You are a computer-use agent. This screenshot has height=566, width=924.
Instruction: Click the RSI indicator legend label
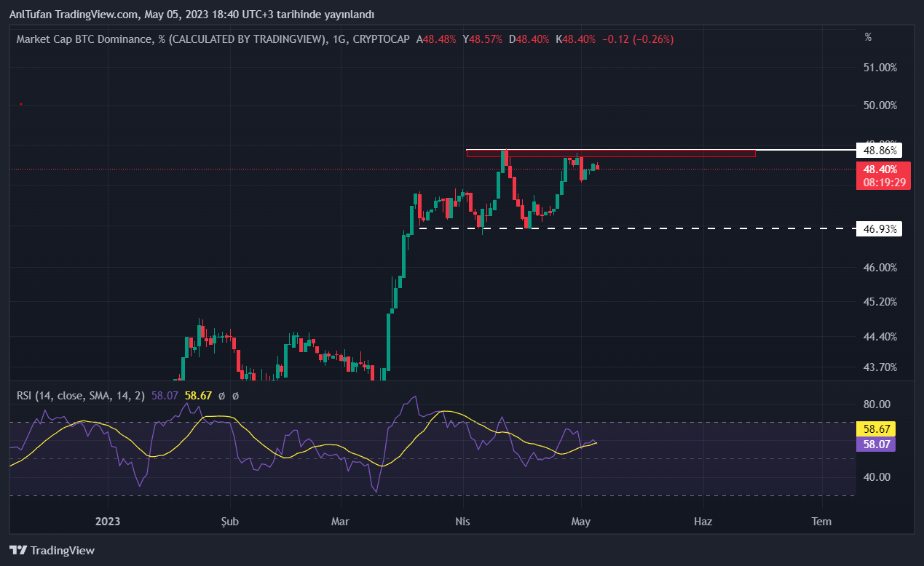[x=80, y=396]
